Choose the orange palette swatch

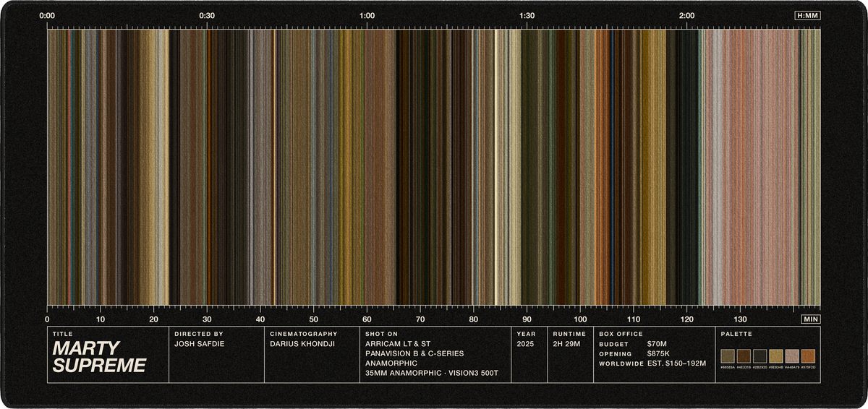click(x=809, y=356)
